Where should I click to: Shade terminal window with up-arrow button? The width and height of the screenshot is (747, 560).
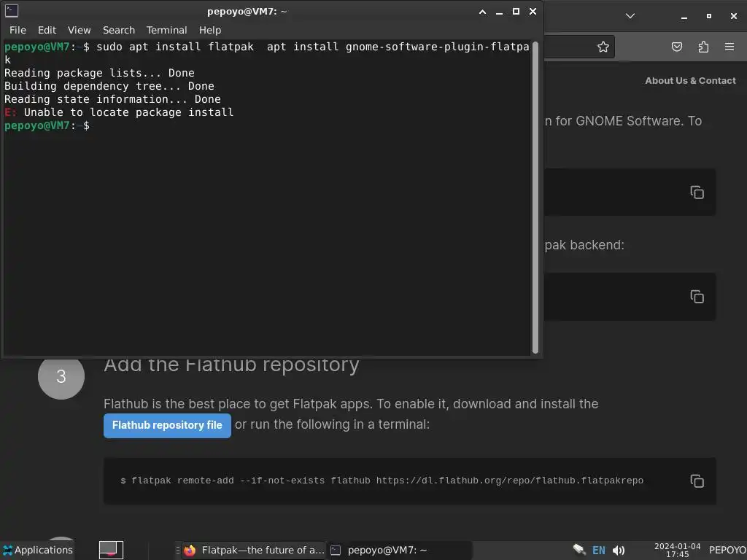point(482,12)
